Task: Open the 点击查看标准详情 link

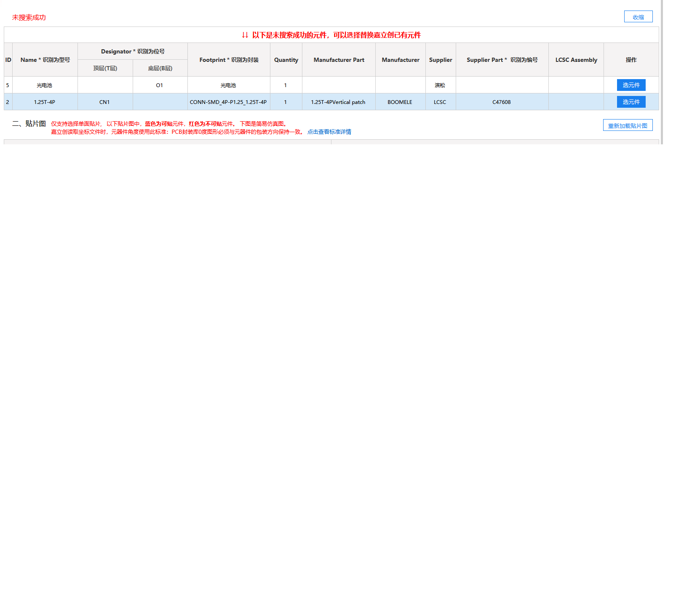Action: 329,132
